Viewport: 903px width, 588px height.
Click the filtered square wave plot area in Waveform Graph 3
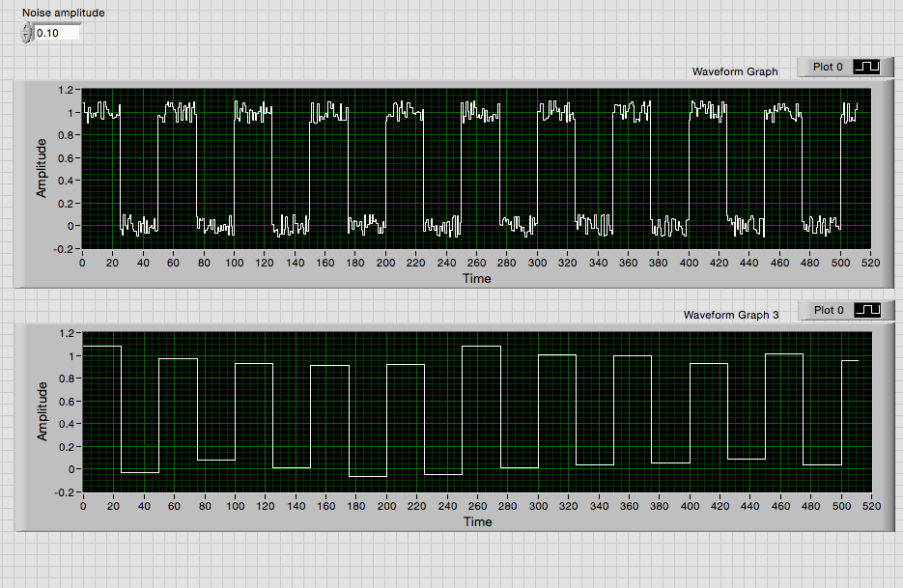click(477, 412)
